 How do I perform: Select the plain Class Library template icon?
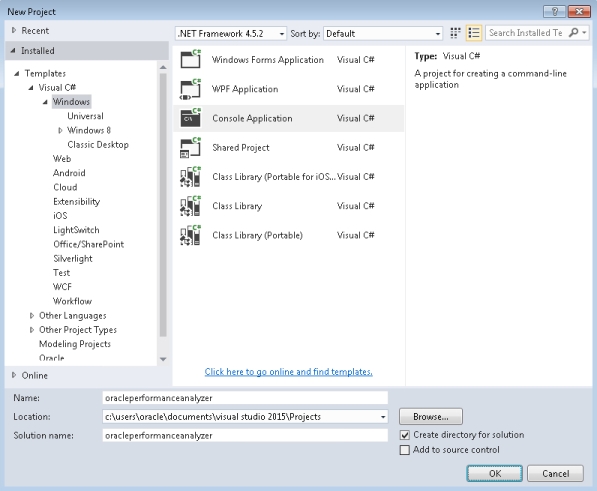190,206
